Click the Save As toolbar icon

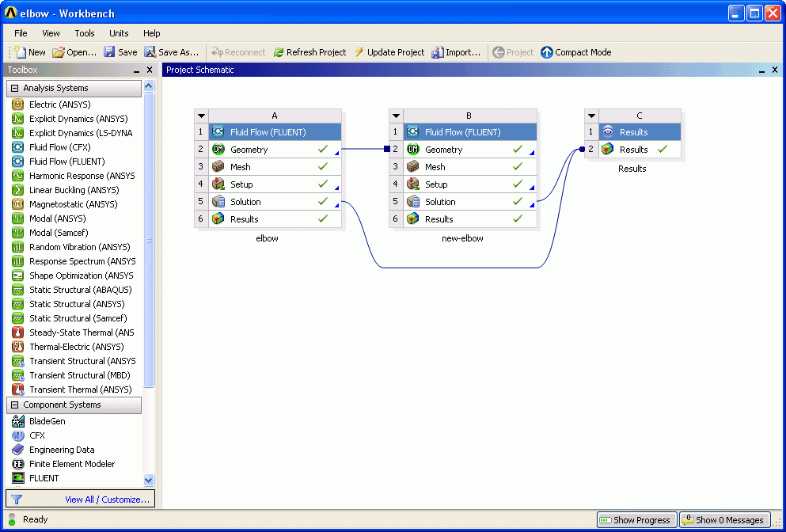tap(150, 52)
